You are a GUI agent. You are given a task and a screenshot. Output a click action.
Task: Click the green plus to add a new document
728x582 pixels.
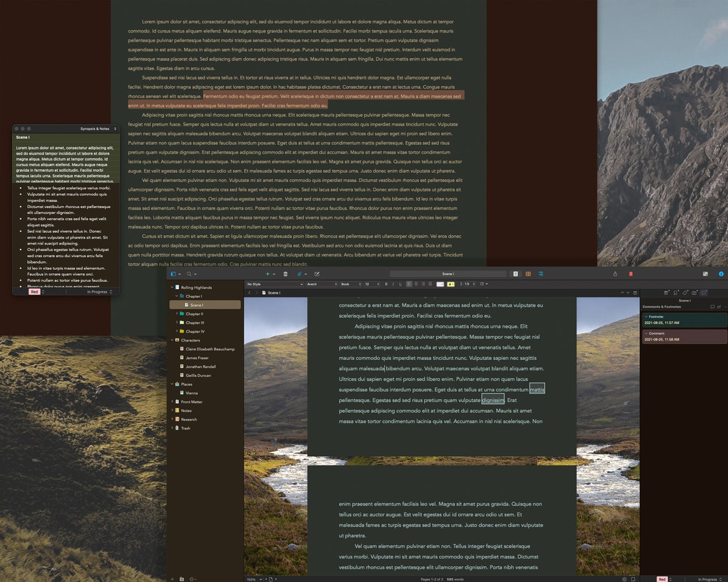[x=268, y=274]
